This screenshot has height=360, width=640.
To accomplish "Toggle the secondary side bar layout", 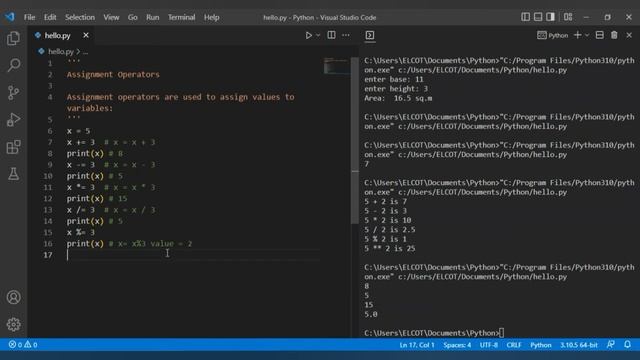I will point(551,17).
